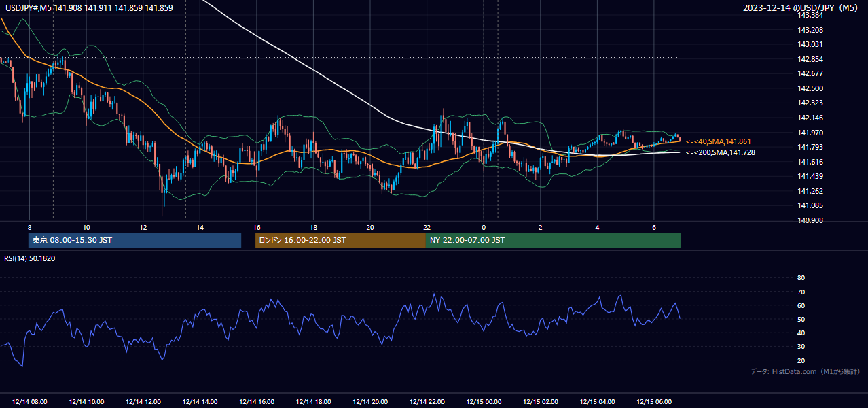The height and width of the screenshot is (408, 868).
Task: Click price axis value 143.031
Action: pyautogui.click(x=810, y=44)
